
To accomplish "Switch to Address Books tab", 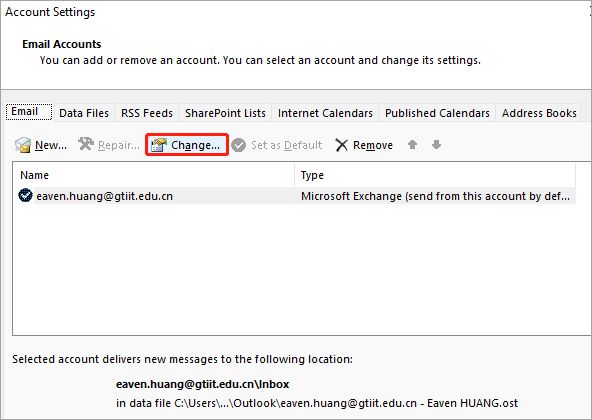I will point(539,113).
